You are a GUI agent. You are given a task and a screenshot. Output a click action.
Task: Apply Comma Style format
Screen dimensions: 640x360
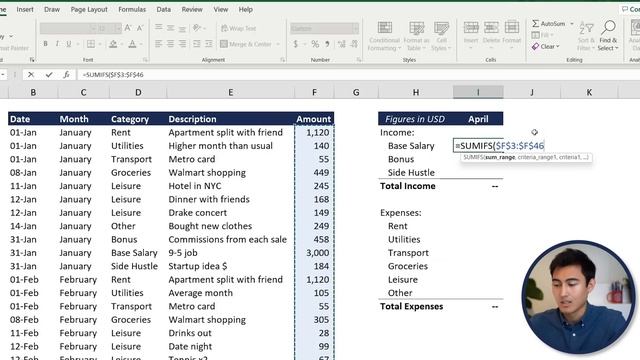tap(327, 44)
